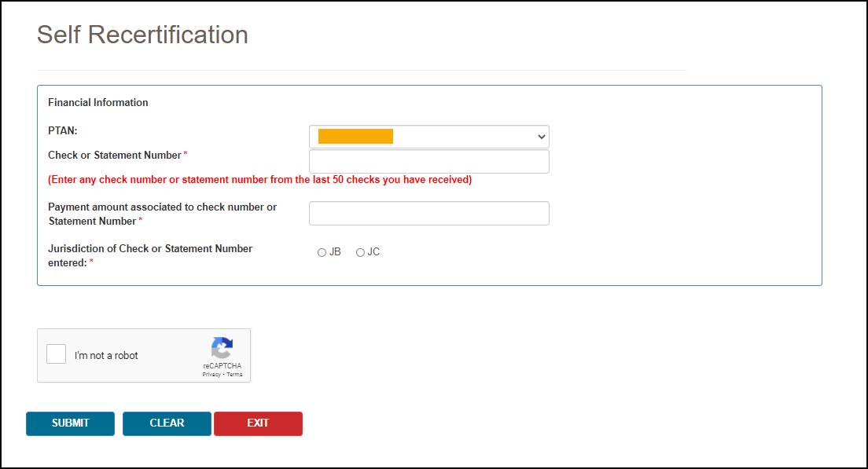The height and width of the screenshot is (469, 868).
Task: Tick the I'm not a robot checkbox
Action: 56,354
